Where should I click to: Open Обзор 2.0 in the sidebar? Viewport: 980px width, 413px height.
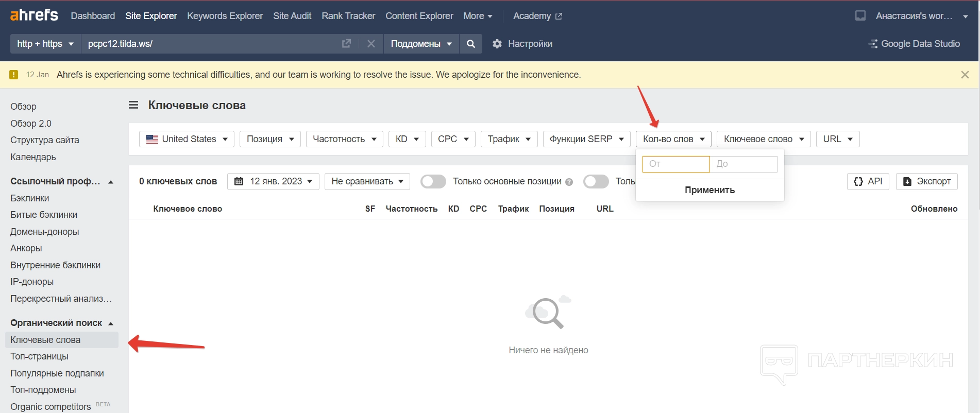point(31,124)
